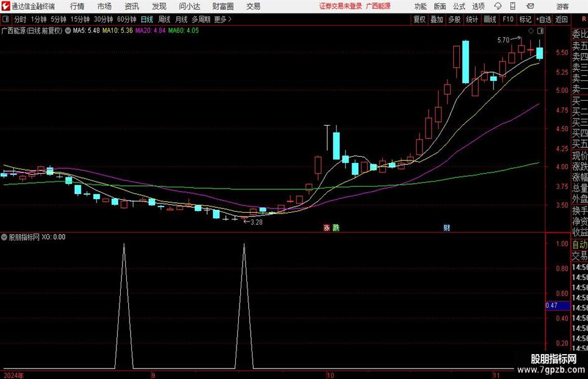Click the blue 财 marker below the chart
The image size is (588, 379).
[447, 227]
